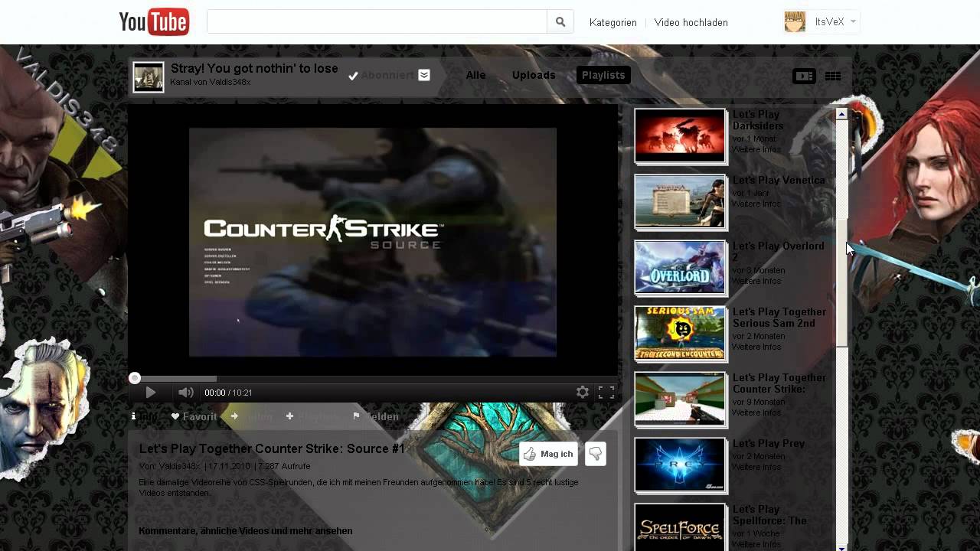Dislike the video with thumbs-down button
Viewport: 980px width, 551px height.
(x=596, y=454)
